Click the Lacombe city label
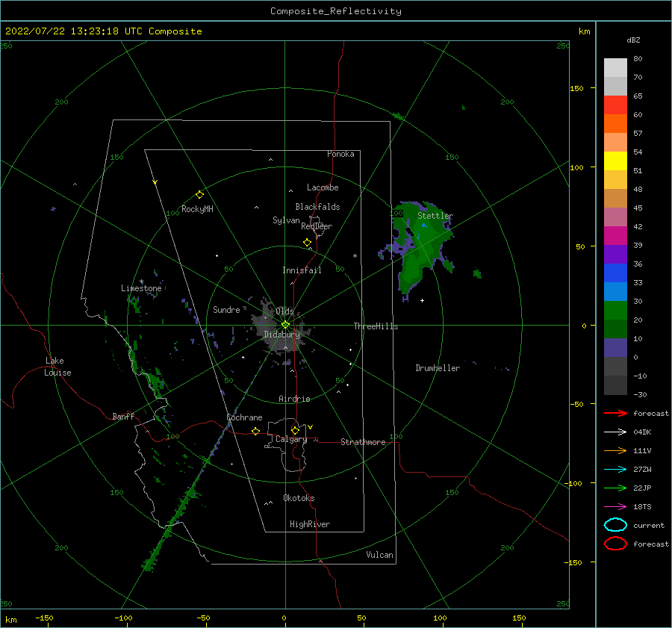 tap(323, 187)
